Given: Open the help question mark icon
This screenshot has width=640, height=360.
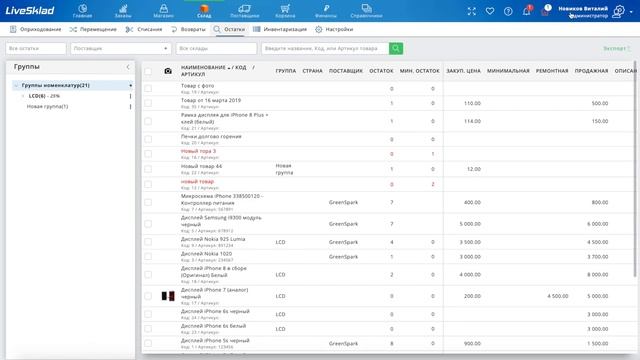Looking at the screenshot, I should [508, 11].
